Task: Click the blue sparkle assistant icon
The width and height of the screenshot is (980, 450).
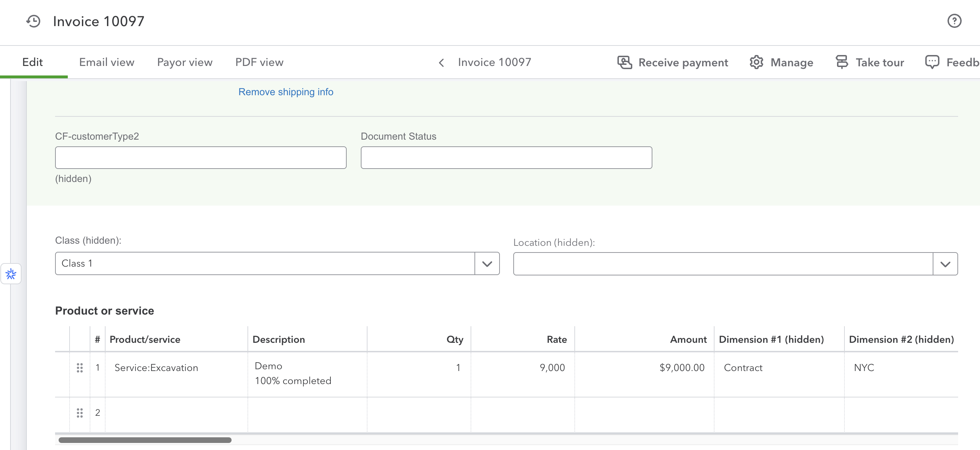Action: coord(11,274)
